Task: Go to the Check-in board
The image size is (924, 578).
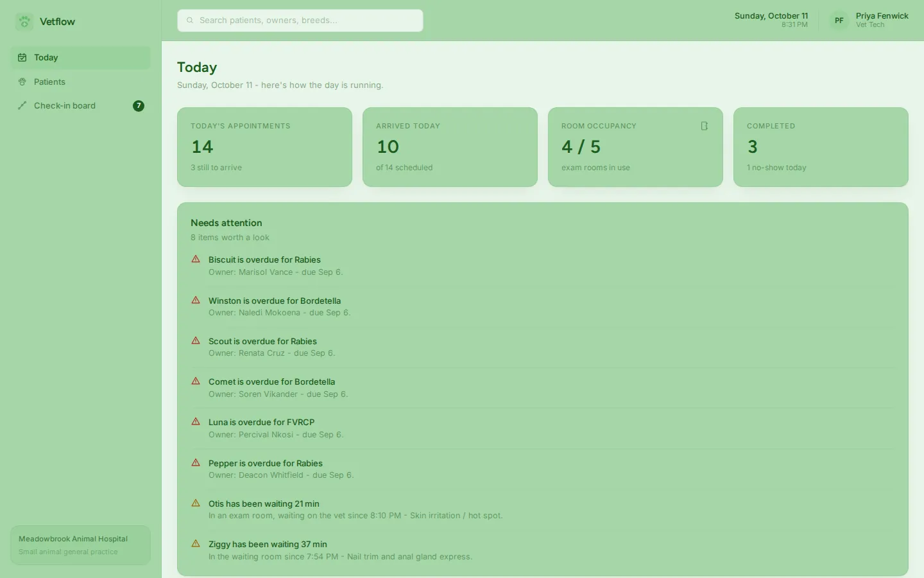Action: [x=80, y=106]
